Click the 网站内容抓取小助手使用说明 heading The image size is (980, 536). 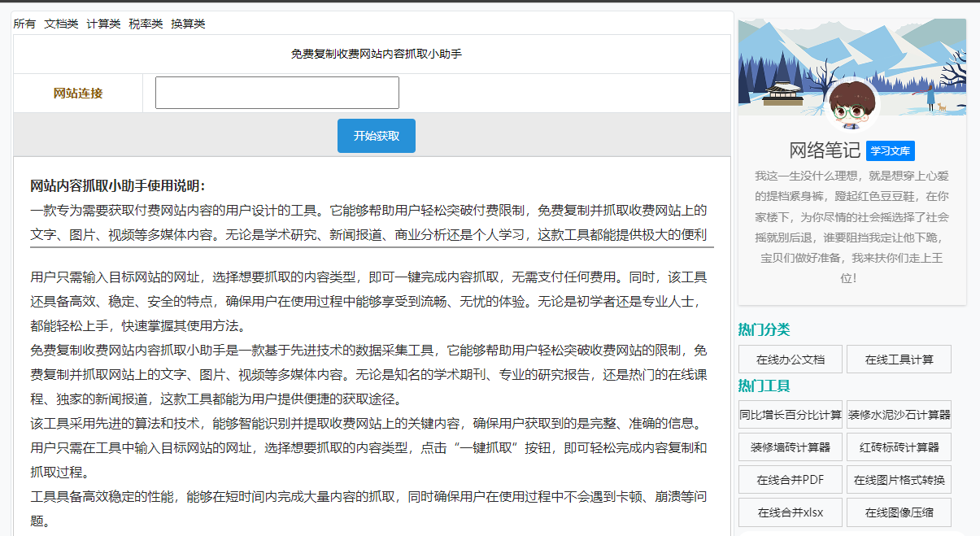(118, 185)
